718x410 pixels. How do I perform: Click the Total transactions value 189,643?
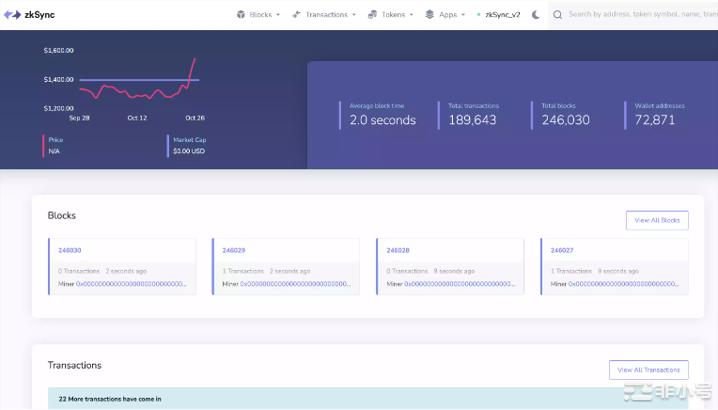[x=472, y=120]
